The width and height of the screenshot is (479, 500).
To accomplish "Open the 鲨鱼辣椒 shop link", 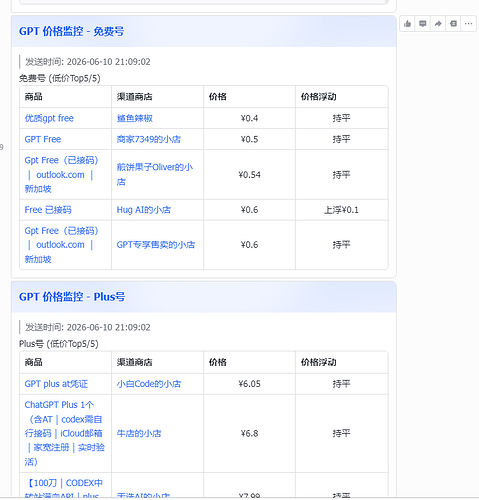I will tap(135, 118).
